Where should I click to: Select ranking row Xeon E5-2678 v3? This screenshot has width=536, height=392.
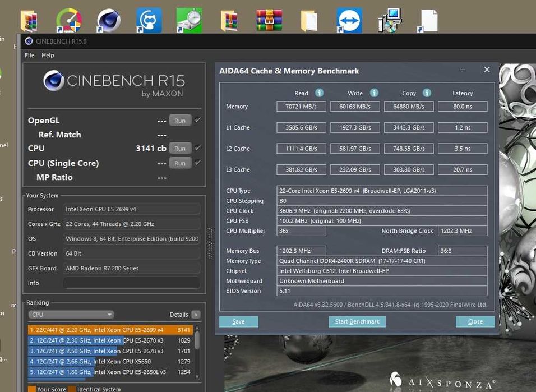(110, 351)
